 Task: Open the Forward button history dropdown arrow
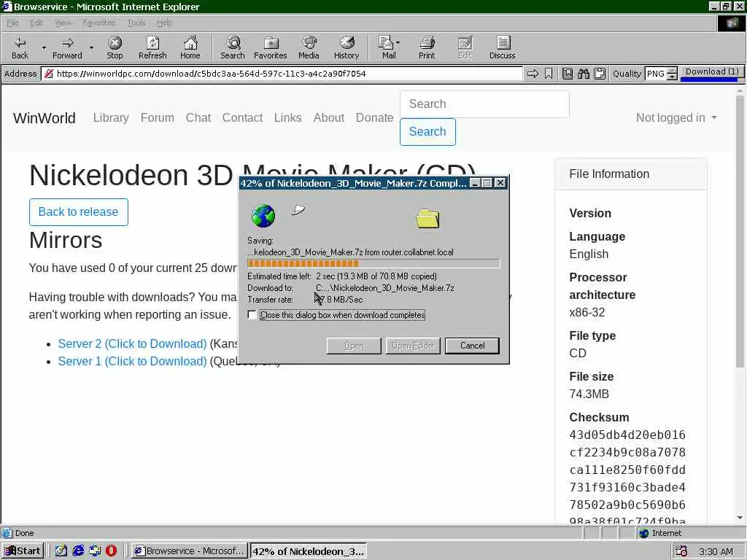(91, 47)
